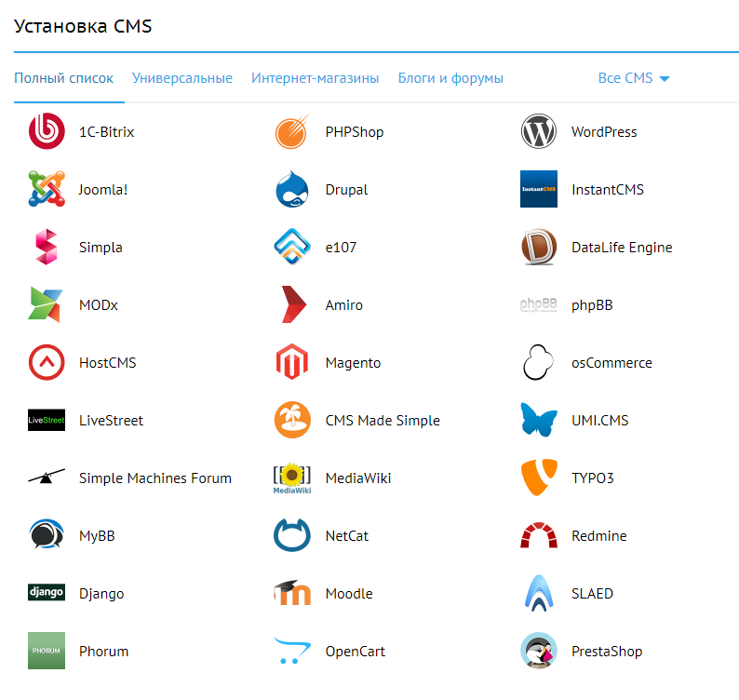
Task: Click the LiveStreet black logo icon
Action: [47, 420]
